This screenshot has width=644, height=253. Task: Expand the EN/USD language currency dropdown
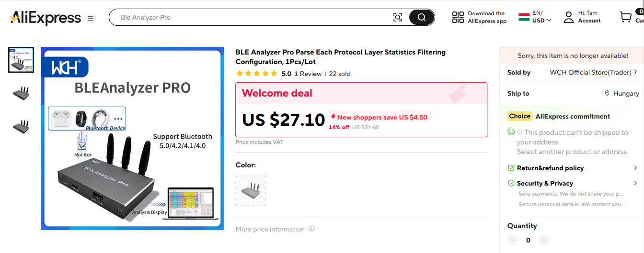(549, 21)
